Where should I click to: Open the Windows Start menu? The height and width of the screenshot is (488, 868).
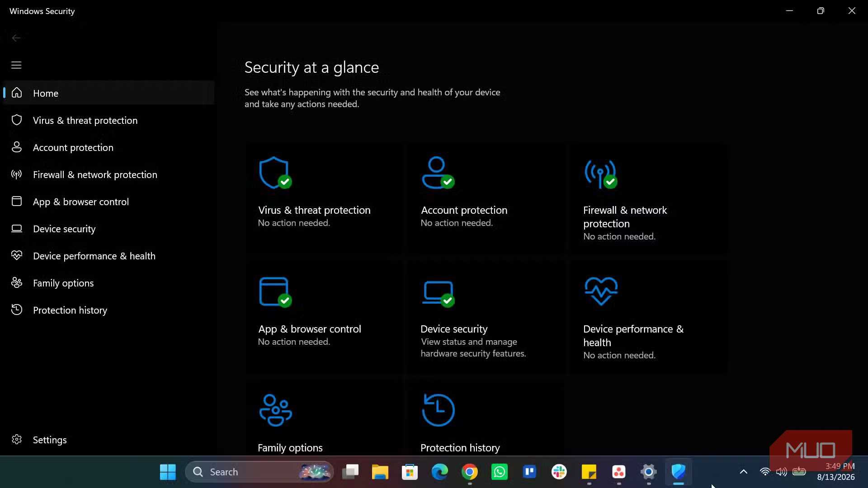168,472
